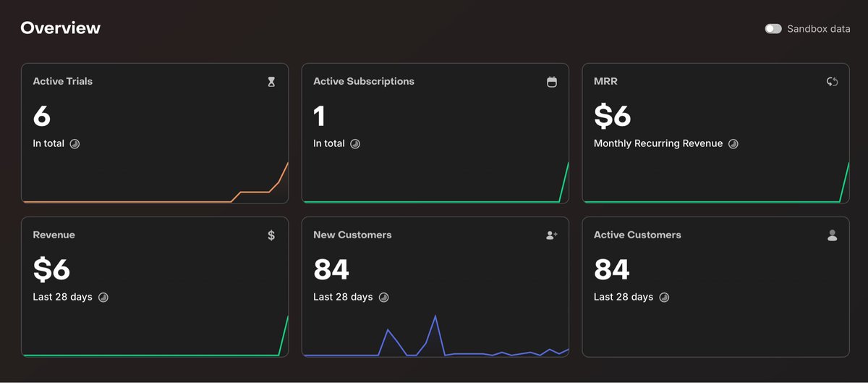Click the info icon beside Active Customers 'Last 28 days'

[664, 298]
